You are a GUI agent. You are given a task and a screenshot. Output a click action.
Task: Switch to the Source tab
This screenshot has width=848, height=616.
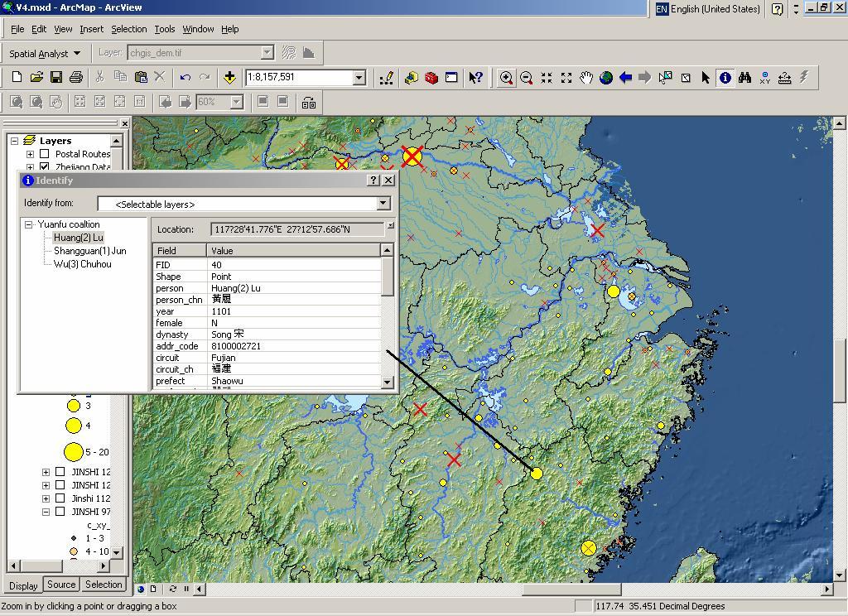coord(61,585)
